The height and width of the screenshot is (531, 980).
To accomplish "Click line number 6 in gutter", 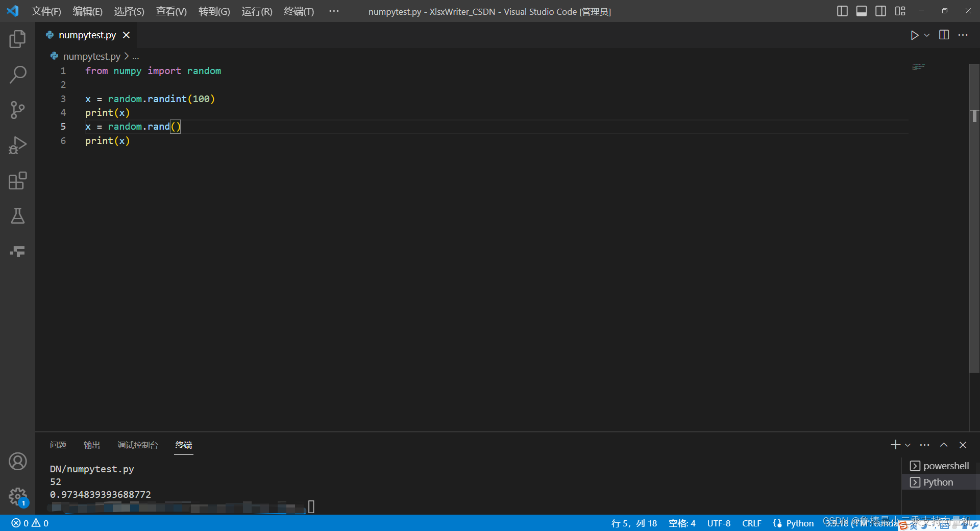I will pyautogui.click(x=63, y=140).
